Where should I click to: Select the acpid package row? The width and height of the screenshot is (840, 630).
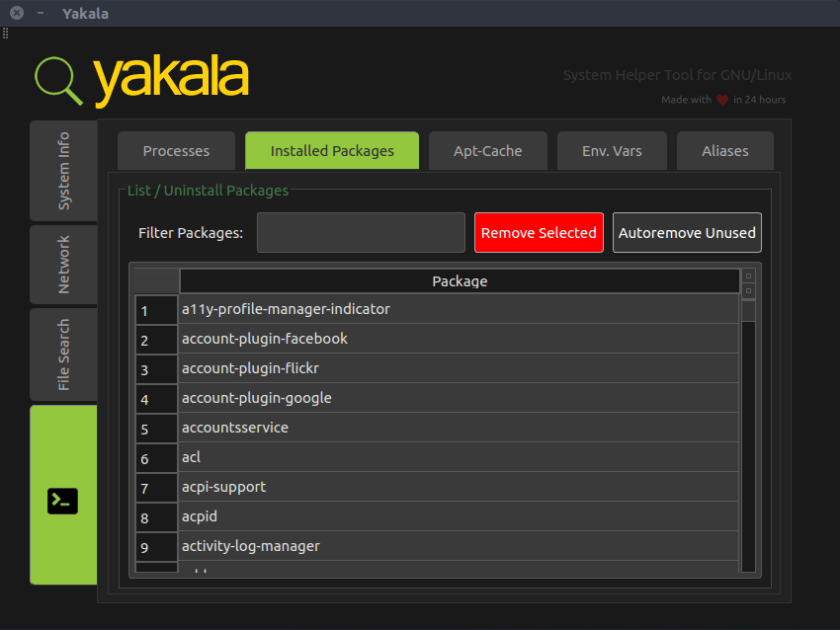[459, 516]
